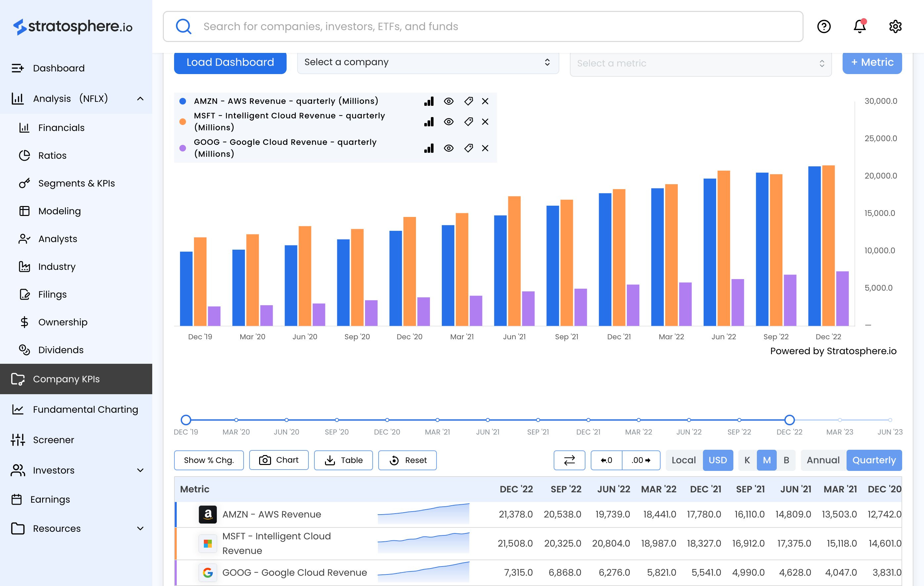The height and width of the screenshot is (586, 924).
Task: Click the GOOG Google Cloud chart type icon
Action: [429, 148]
